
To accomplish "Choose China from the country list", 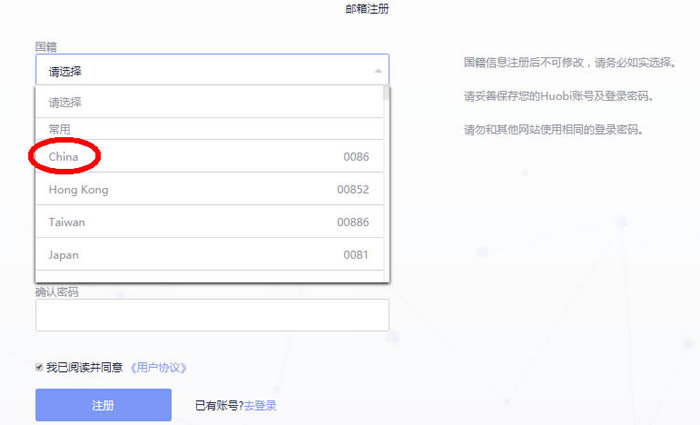I will point(63,157).
